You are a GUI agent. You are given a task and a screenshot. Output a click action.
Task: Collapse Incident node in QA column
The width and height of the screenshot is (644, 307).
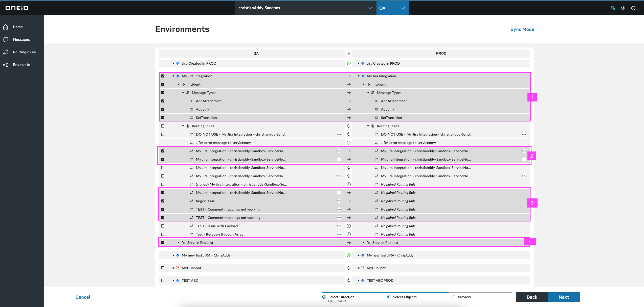(179, 84)
